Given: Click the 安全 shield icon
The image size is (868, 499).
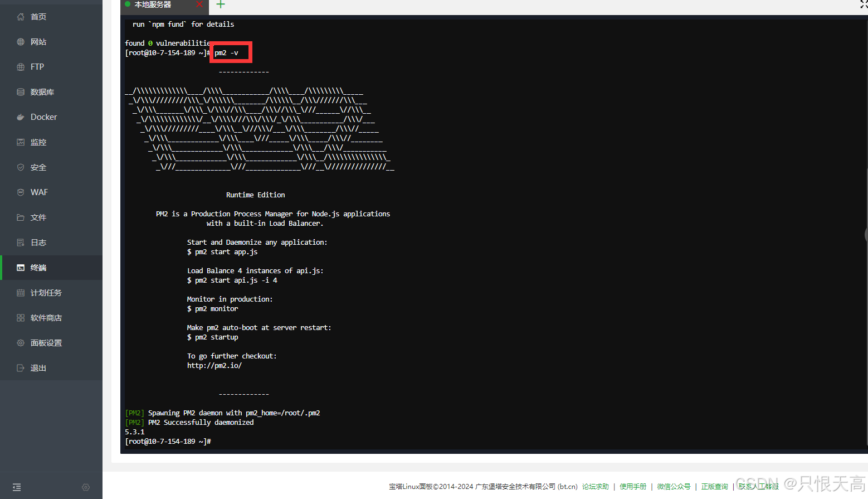Looking at the screenshot, I should tap(21, 167).
